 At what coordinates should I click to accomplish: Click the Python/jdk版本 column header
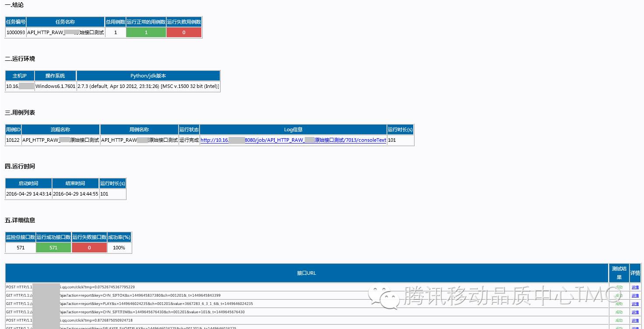(148, 76)
